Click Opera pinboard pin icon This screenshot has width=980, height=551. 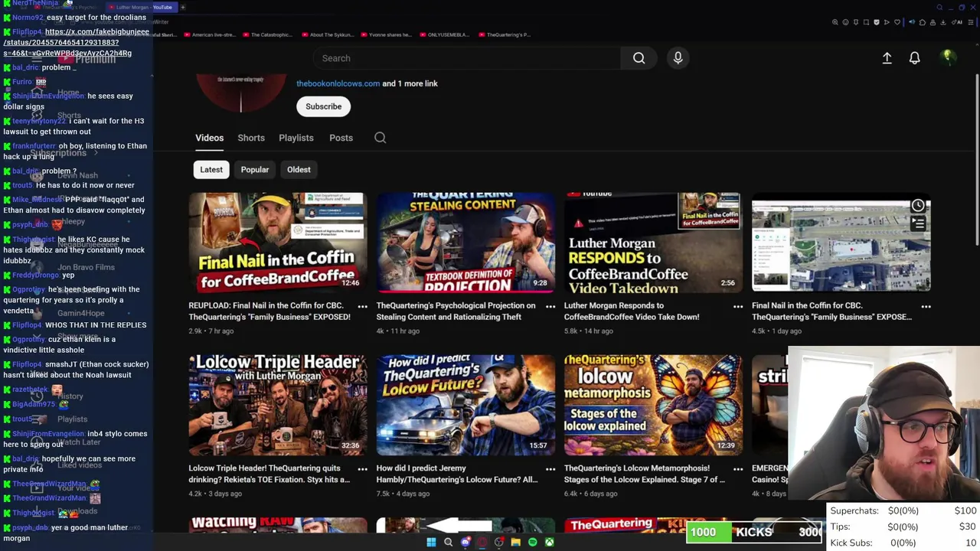(856, 22)
